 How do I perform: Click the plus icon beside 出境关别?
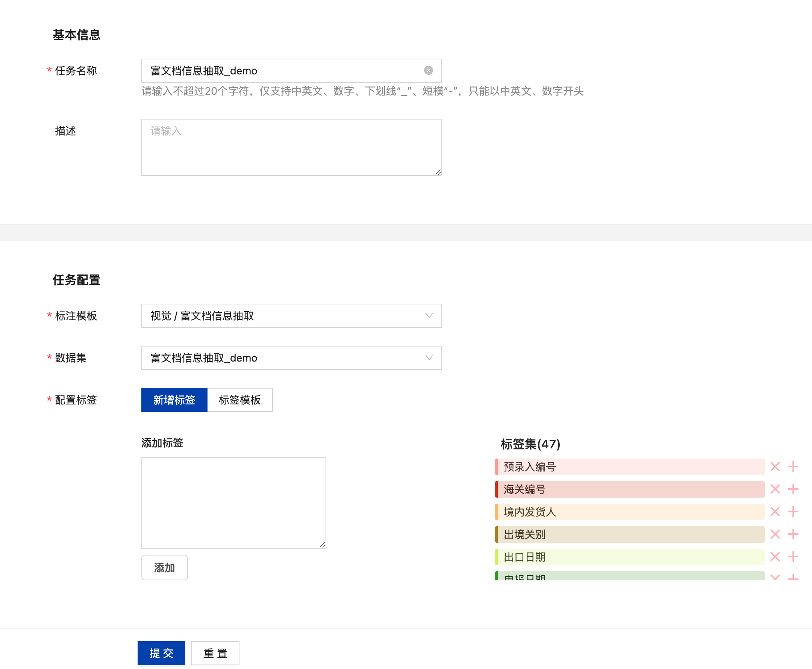tap(793, 534)
